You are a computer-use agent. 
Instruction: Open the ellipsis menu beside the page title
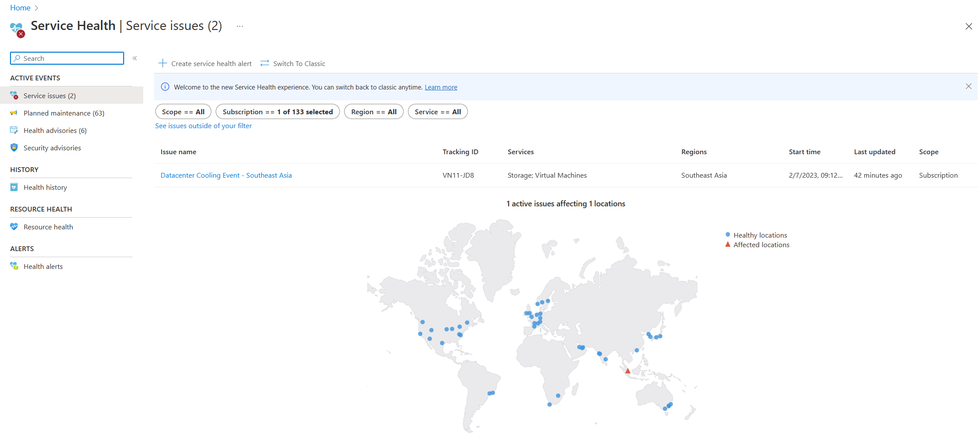[239, 26]
